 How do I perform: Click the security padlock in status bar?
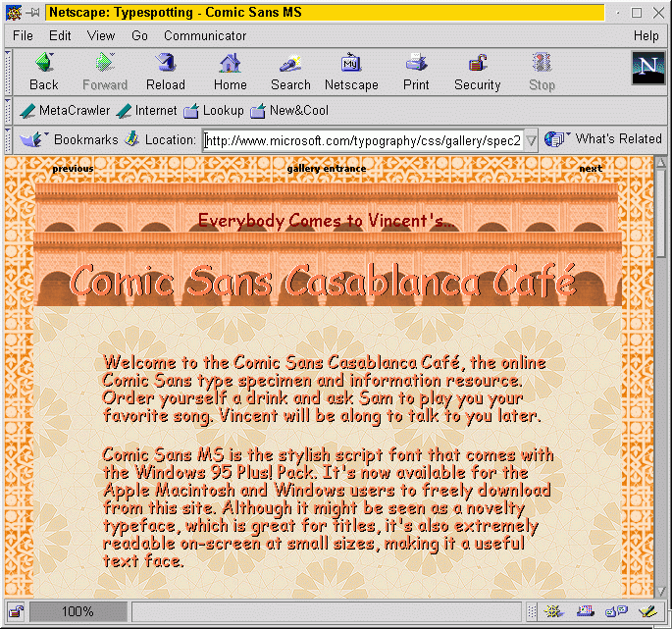[x=17, y=611]
